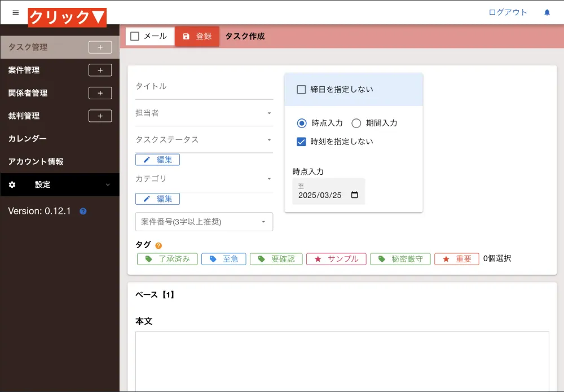564x392 pixels.
Task: Expand the 設定 section chevron
Action: (x=107, y=184)
